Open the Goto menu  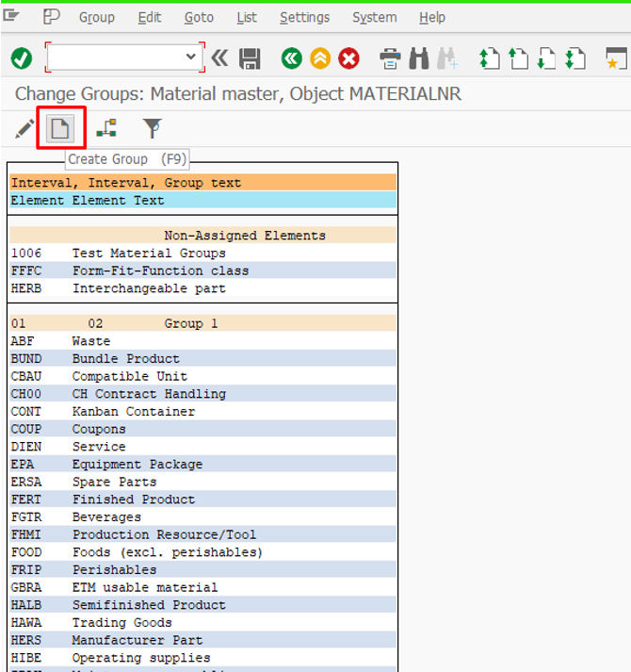tap(199, 17)
